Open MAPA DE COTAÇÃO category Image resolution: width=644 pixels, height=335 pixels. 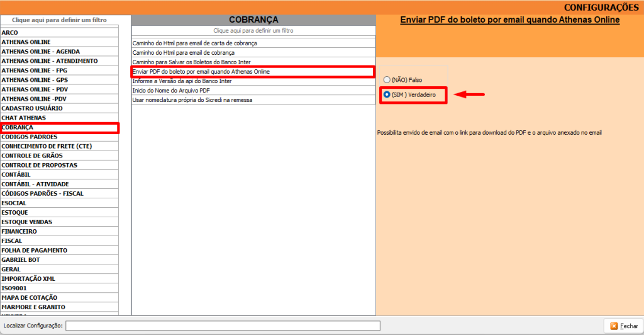click(60, 298)
